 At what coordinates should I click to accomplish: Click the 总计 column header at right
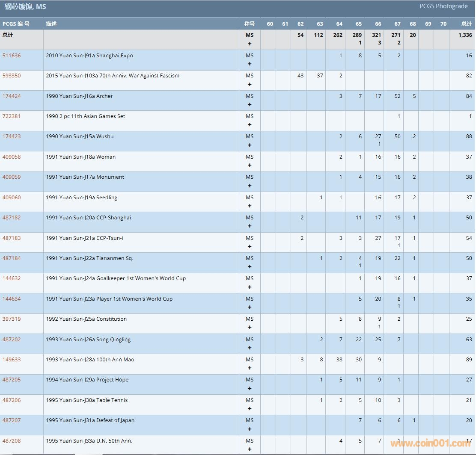tap(467, 24)
